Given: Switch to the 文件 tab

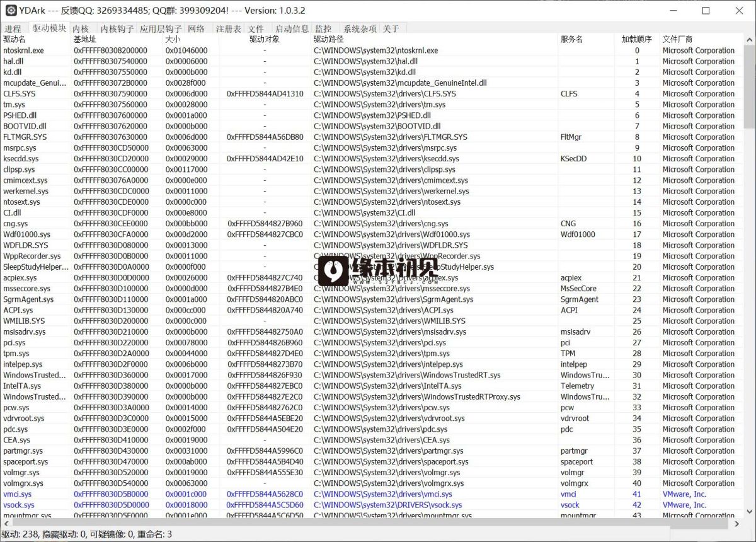Looking at the screenshot, I should coord(256,28).
